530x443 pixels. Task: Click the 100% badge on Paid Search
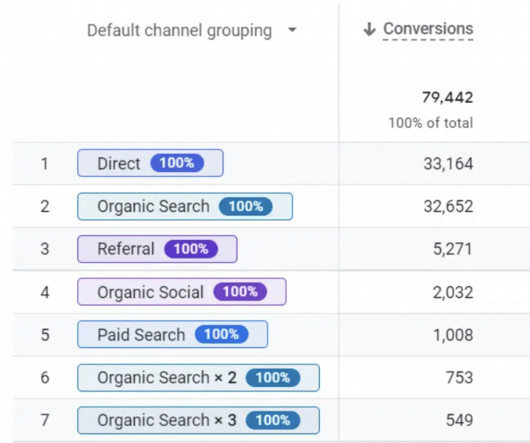pyautogui.click(x=221, y=335)
